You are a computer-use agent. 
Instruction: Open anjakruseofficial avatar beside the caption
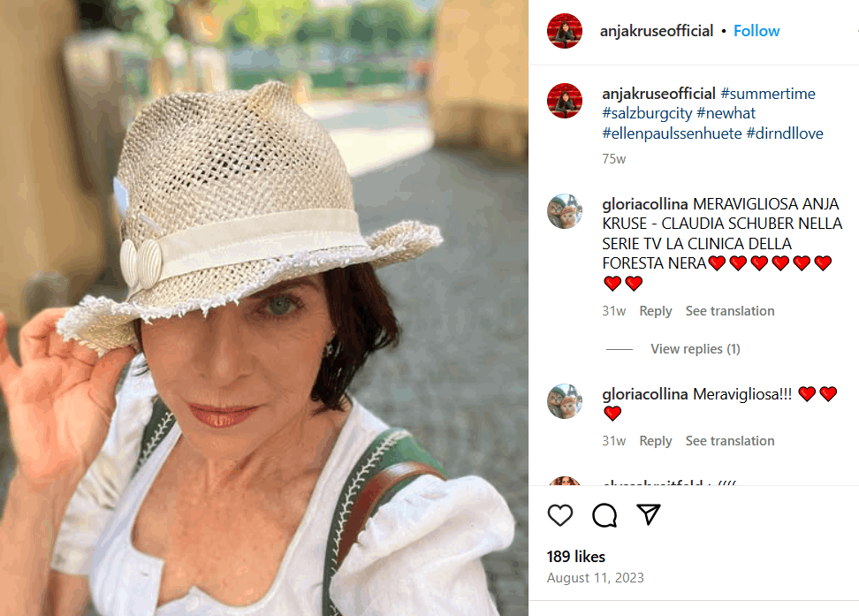[564, 101]
